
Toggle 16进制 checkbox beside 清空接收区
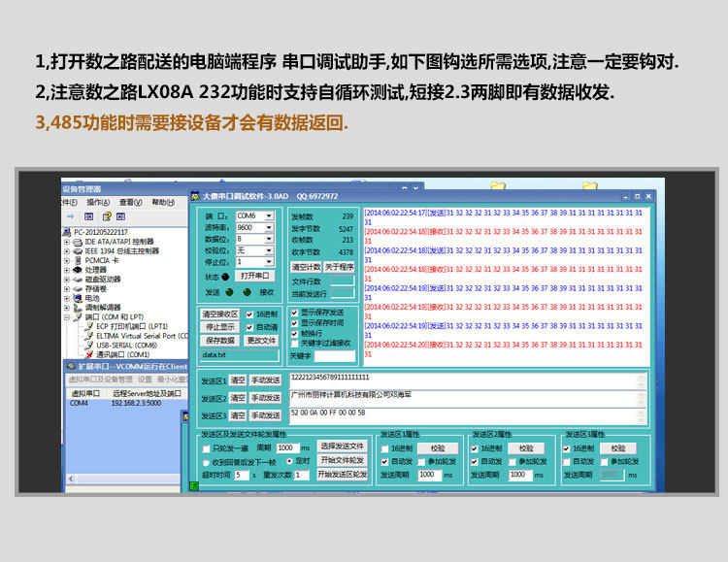249,314
